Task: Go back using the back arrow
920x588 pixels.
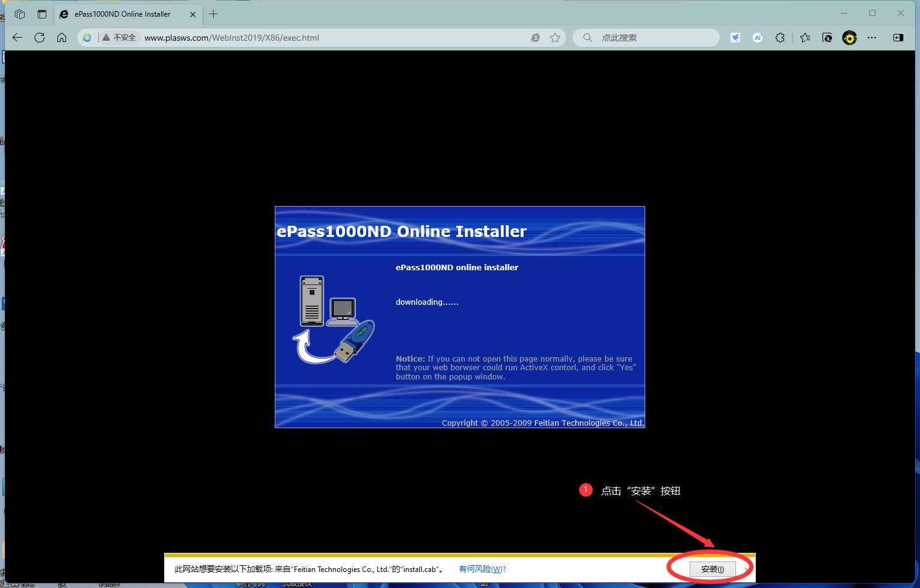Action: pyautogui.click(x=17, y=38)
